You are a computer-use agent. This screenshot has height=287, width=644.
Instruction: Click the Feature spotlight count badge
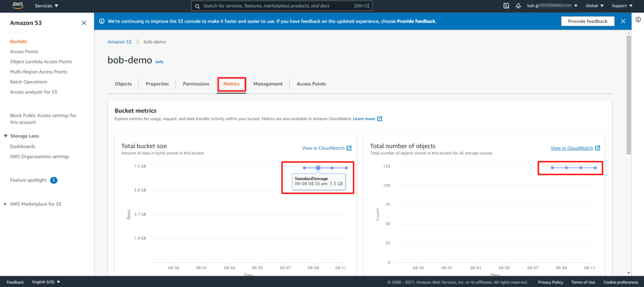pos(54,180)
